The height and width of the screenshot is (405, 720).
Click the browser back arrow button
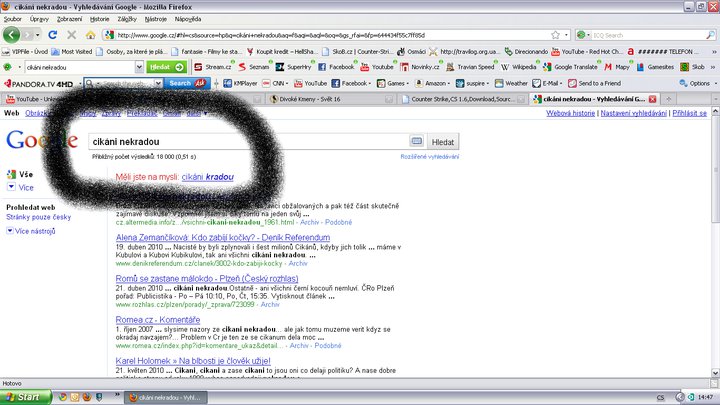click(x=11, y=34)
